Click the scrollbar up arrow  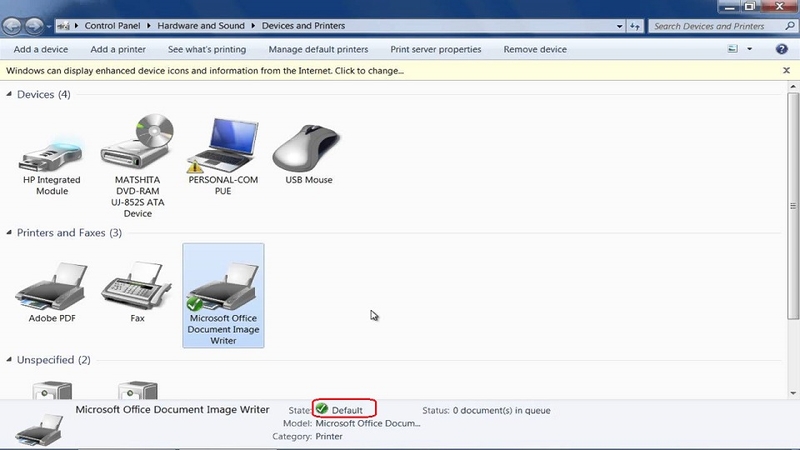793,87
